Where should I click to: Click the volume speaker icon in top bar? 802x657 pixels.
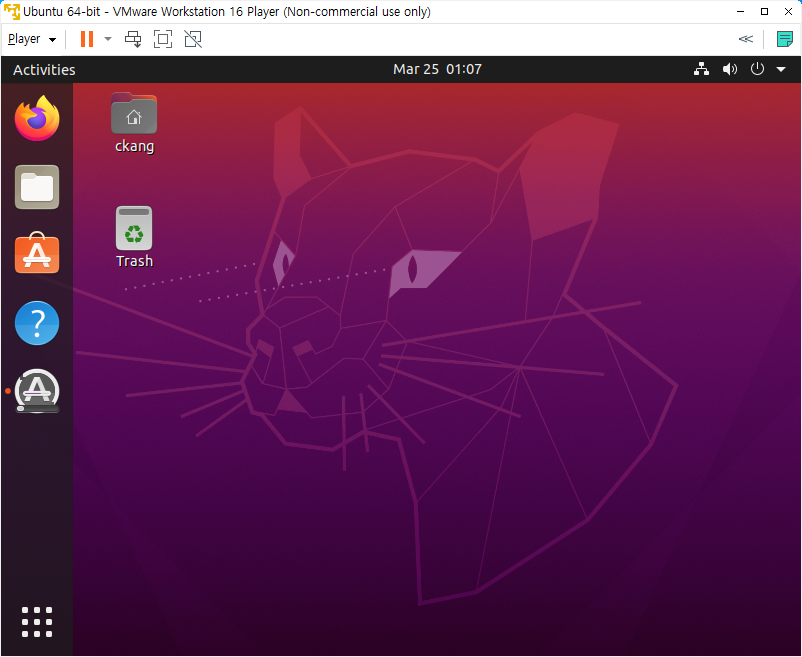[730, 69]
